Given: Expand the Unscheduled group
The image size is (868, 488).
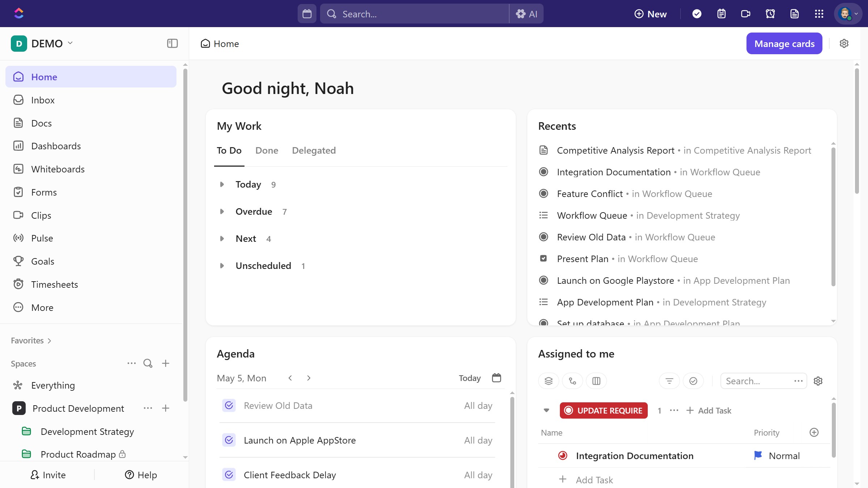Looking at the screenshot, I should (x=222, y=266).
